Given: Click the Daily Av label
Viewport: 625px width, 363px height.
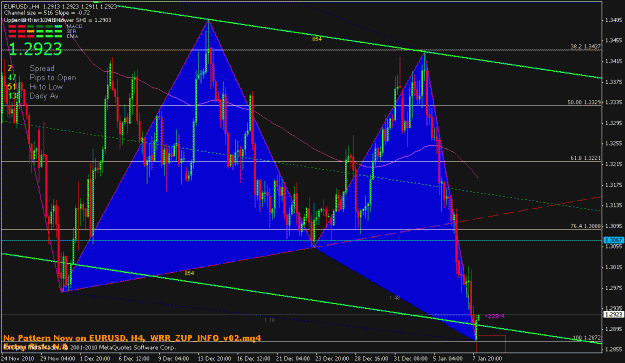Looking at the screenshot, I should tap(44, 96).
